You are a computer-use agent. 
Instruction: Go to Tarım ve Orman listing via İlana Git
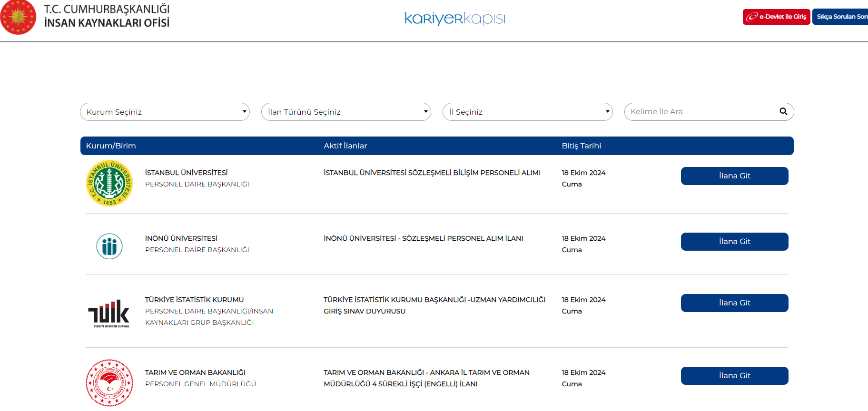[x=734, y=376]
